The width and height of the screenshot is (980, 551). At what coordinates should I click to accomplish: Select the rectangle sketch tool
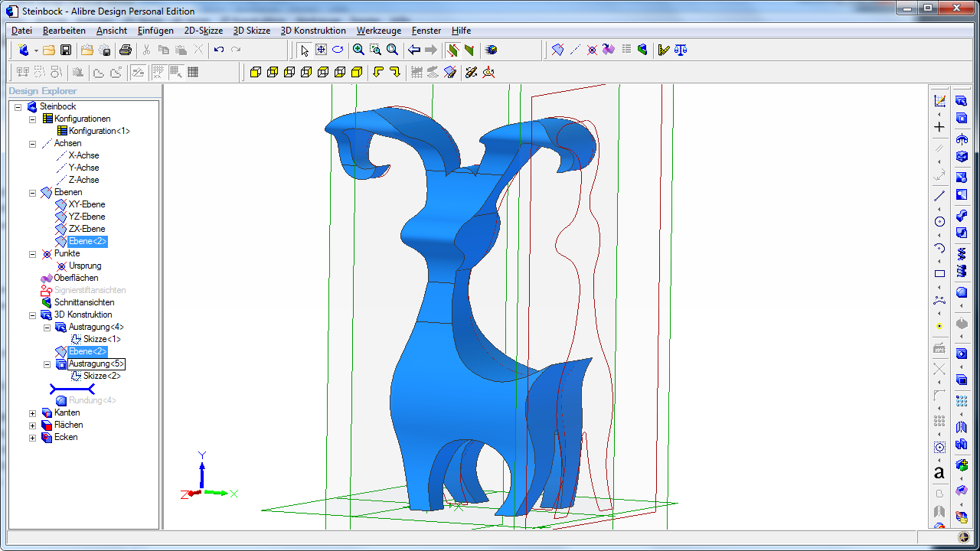[939, 273]
